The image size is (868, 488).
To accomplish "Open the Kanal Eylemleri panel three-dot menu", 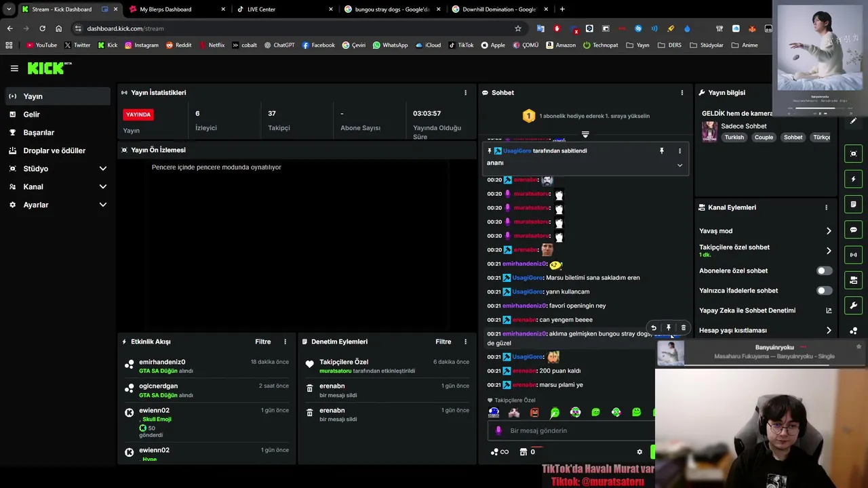I will [826, 207].
